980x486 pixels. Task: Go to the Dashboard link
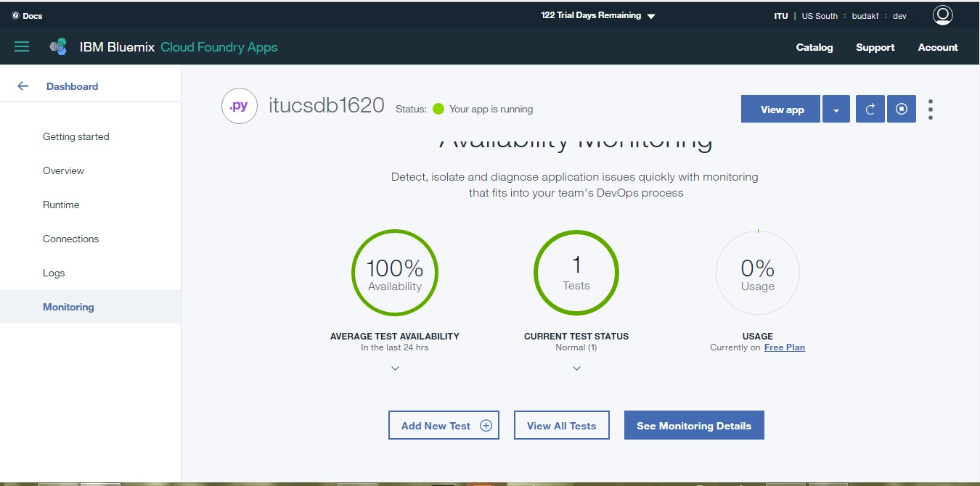72,86
